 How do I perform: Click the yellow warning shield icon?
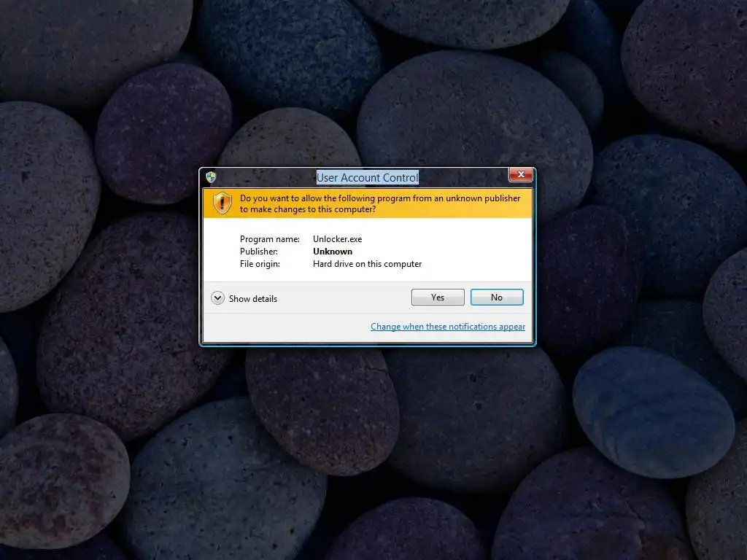[222, 203]
